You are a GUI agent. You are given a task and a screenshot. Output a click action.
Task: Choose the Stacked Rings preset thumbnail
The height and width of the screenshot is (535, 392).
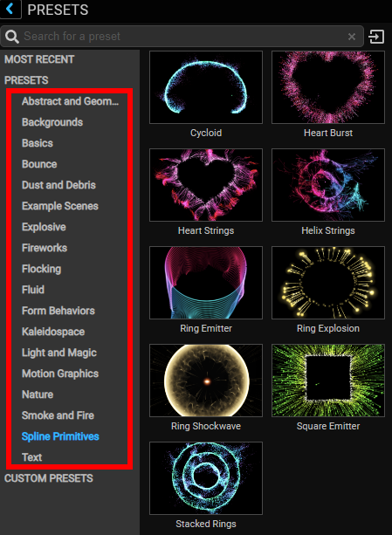[x=206, y=478]
